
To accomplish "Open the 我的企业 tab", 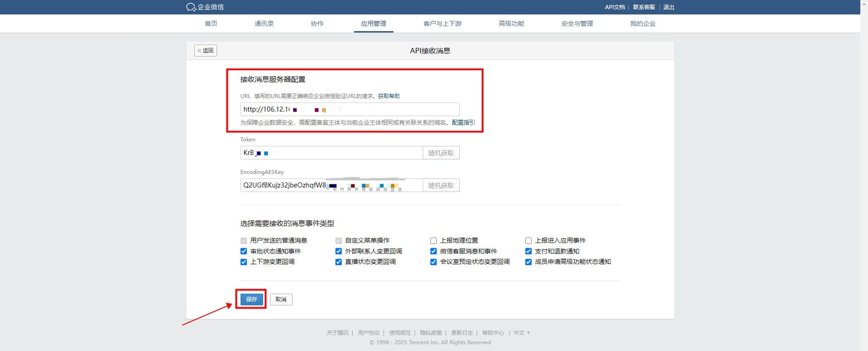I will (643, 23).
